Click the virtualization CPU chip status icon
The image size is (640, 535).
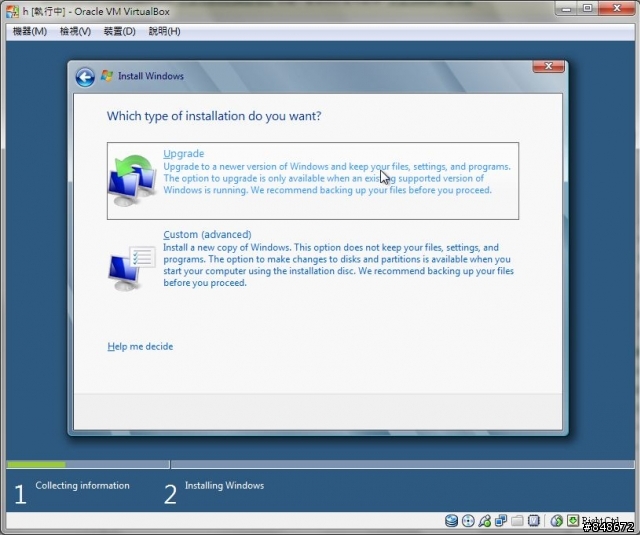[533, 520]
